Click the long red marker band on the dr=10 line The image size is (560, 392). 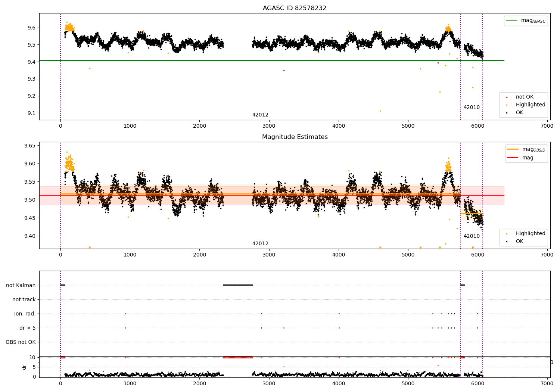238,357
